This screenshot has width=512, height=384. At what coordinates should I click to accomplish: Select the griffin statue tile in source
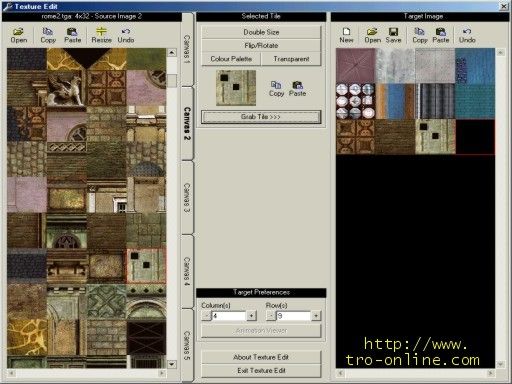click(67, 88)
